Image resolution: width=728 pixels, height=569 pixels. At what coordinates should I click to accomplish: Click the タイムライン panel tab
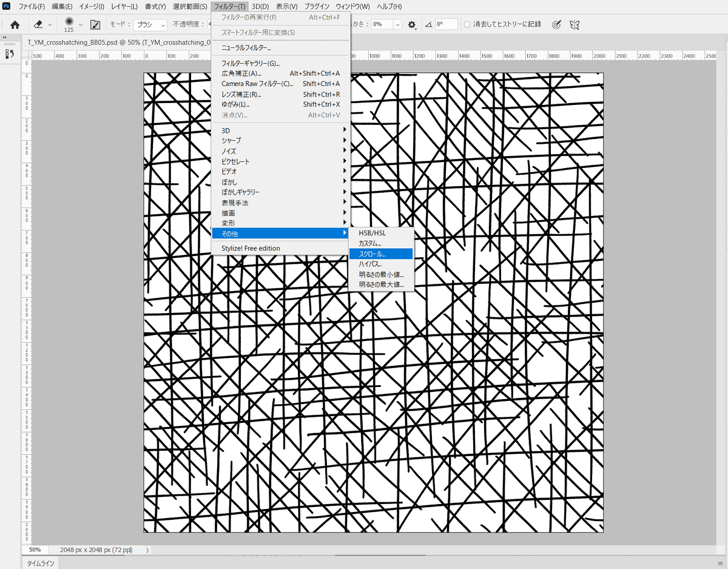(40, 564)
